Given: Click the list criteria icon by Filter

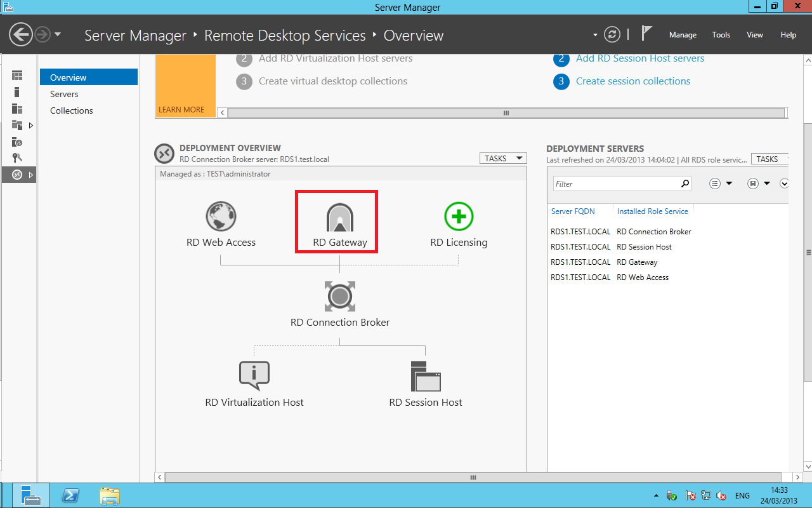Looking at the screenshot, I should (x=715, y=184).
